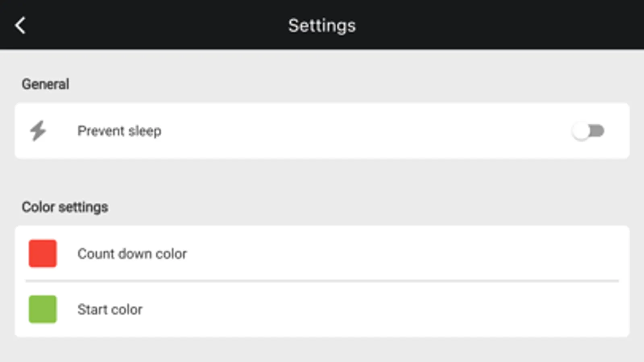Click the Settings title in header

coord(322,26)
